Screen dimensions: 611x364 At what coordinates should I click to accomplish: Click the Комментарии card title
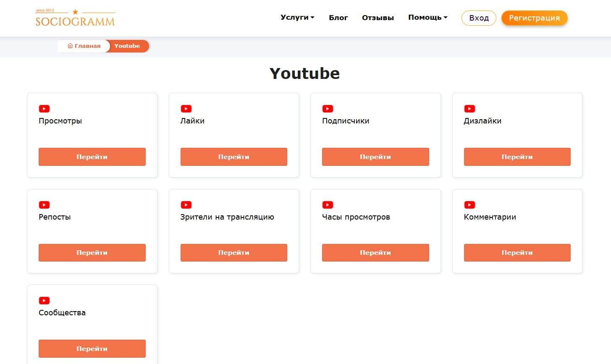(x=490, y=217)
